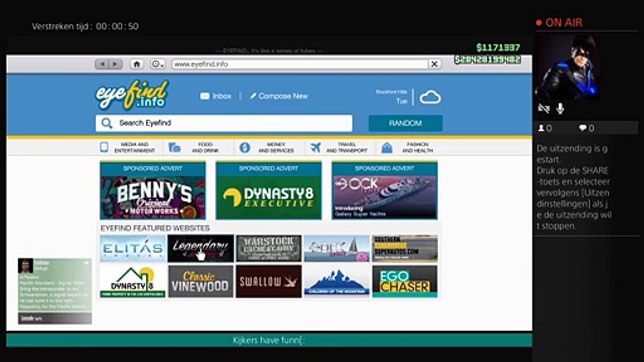Click the pencil icon beside Compose New
This screenshot has height=362, width=644.
[x=253, y=96]
